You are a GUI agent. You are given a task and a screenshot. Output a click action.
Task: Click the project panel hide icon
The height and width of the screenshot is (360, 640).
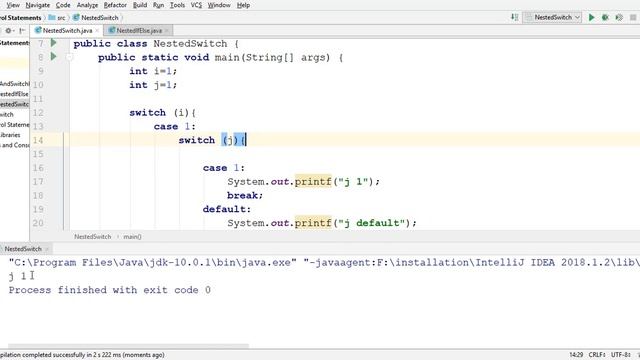(x=22, y=31)
